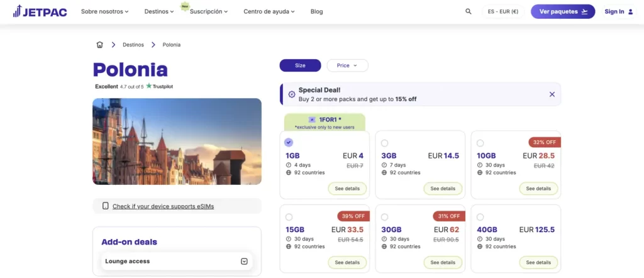The width and height of the screenshot is (644, 278).
Task: Click the clock icon in 30GB card
Action: pos(384,239)
